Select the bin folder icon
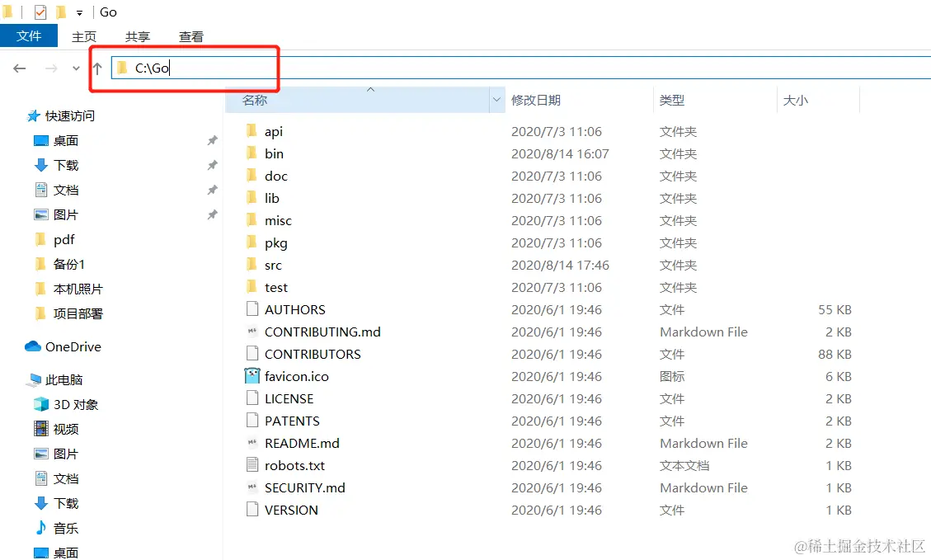This screenshot has height=560, width=931. tap(252, 153)
